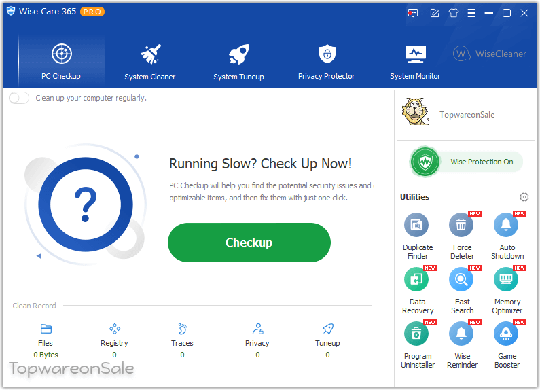Click the feedback message icon in title bar
The width and height of the screenshot is (540, 392).
click(x=412, y=13)
